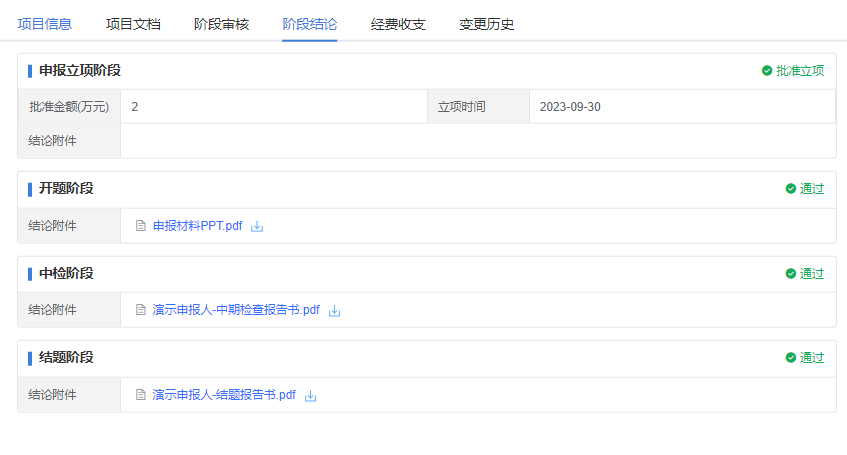Image resolution: width=847 pixels, height=455 pixels.
Task: Click file icon beside 申报材料PPT.pdf
Action: coord(141,226)
